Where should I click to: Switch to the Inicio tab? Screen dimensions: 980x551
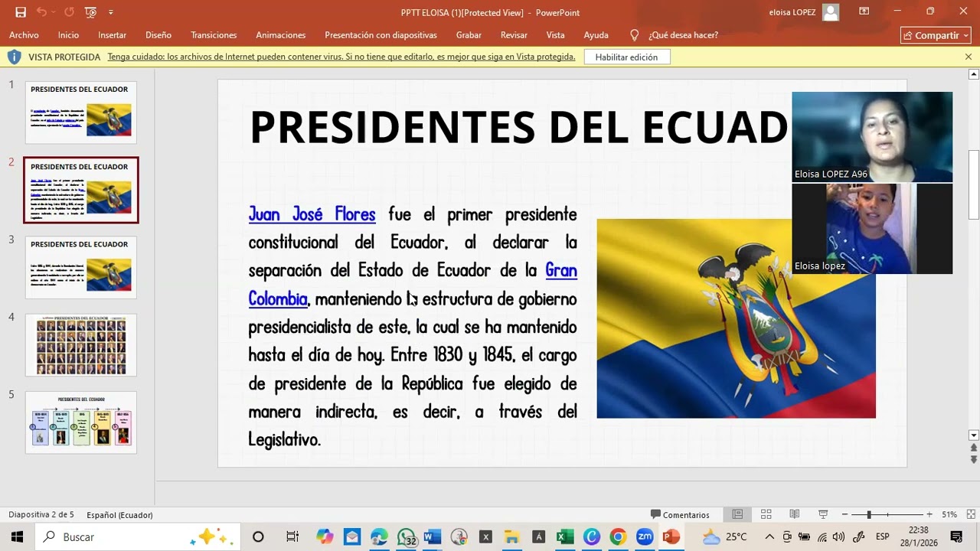coord(68,35)
